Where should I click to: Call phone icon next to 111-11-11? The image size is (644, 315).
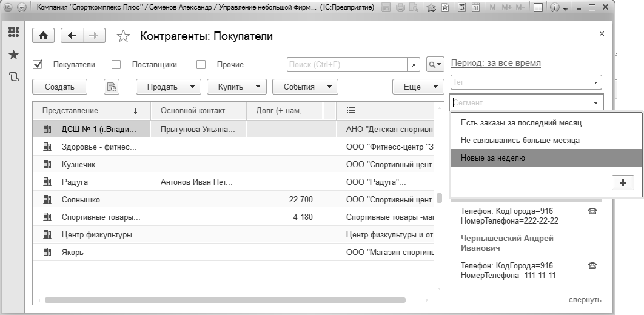click(x=592, y=265)
